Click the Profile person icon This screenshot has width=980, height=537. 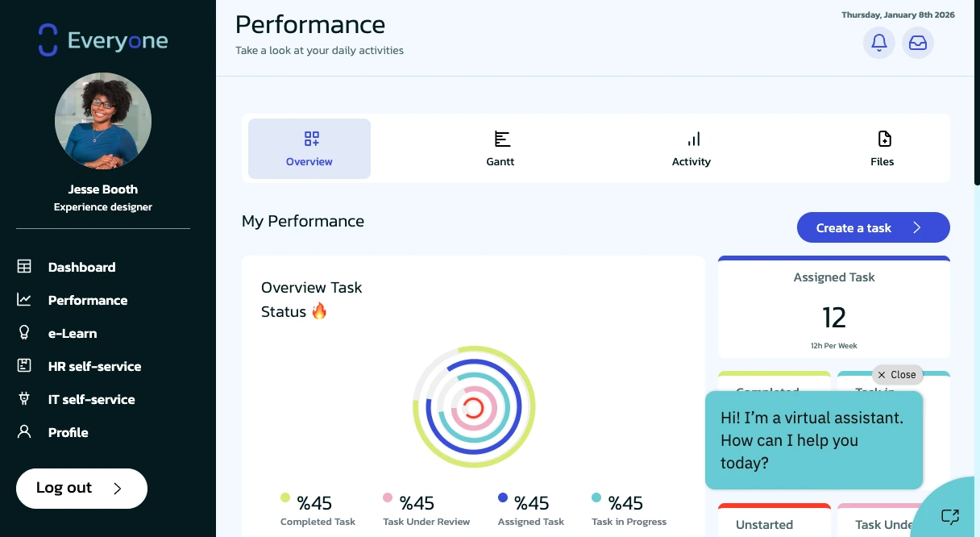(x=24, y=432)
